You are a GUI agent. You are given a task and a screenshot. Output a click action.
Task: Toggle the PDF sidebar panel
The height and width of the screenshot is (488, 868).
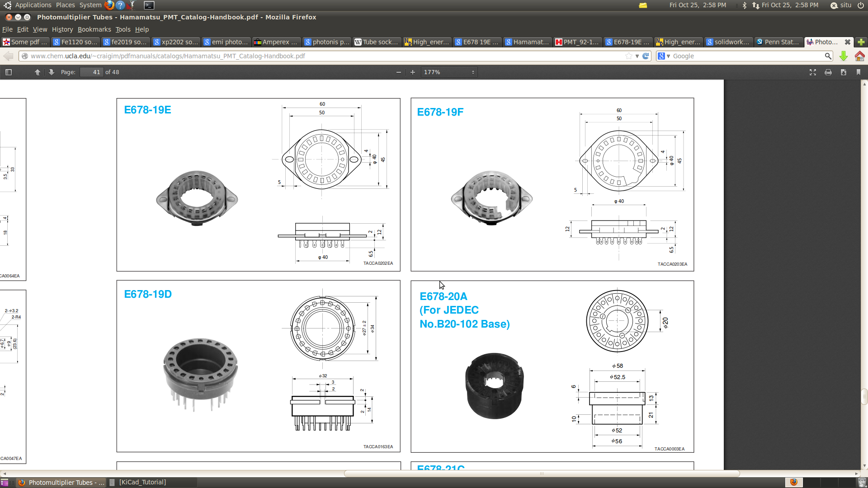coord(9,72)
